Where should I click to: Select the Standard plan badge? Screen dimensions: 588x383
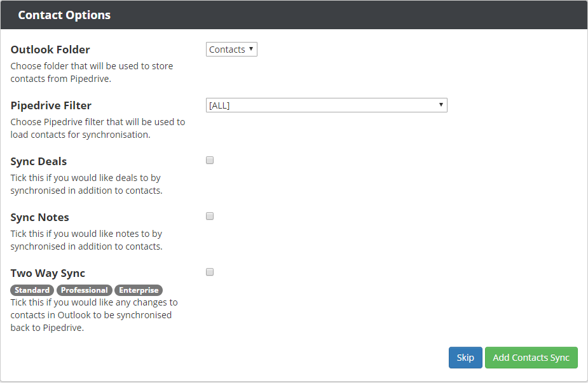[x=32, y=290]
